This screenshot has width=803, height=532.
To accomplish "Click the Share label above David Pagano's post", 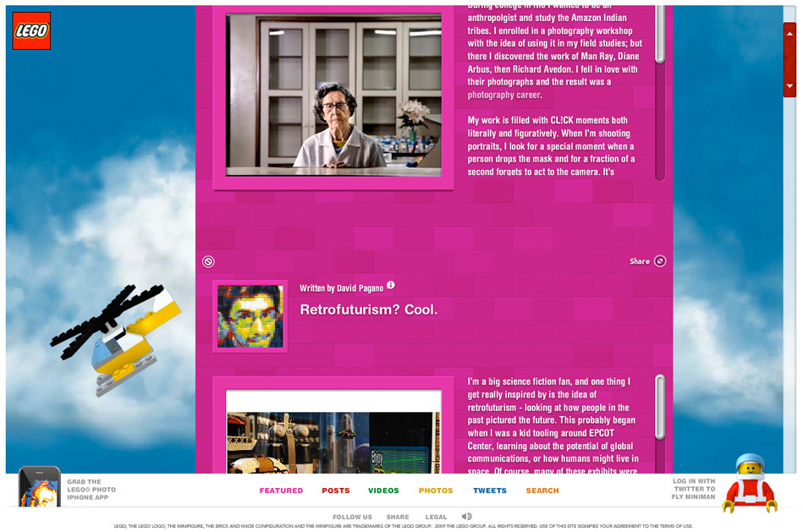I will (640, 261).
